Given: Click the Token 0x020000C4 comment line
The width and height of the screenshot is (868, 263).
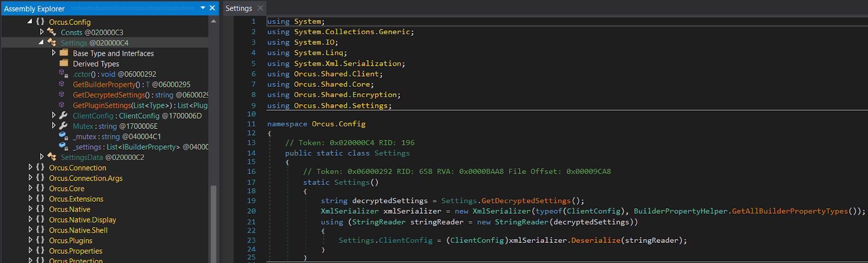Looking at the screenshot, I should point(350,143).
